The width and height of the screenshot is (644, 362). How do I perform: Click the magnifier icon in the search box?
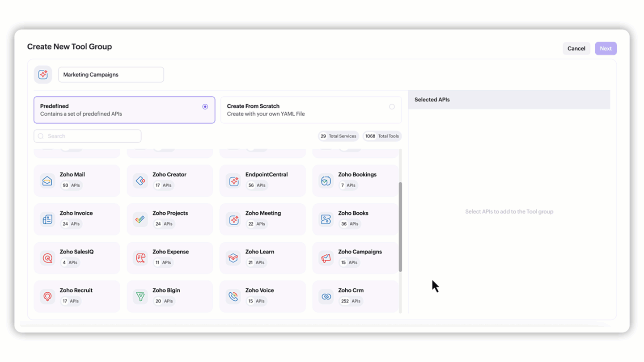pyautogui.click(x=41, y=136)
